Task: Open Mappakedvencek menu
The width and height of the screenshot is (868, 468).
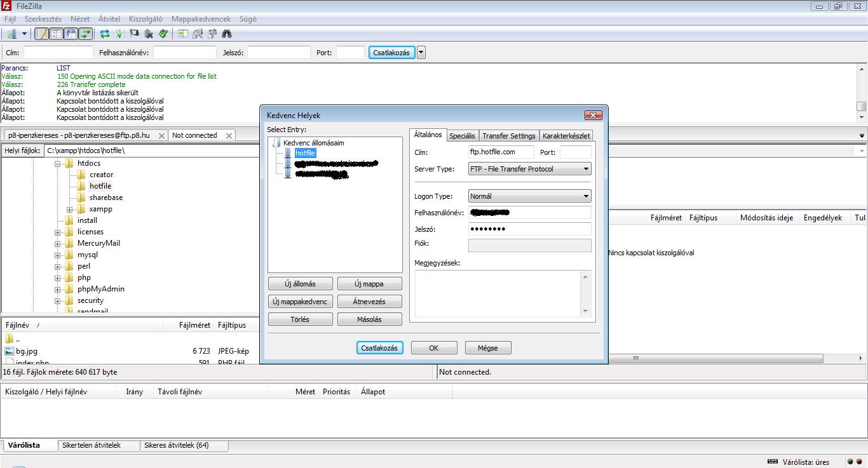Action: (201, 19)
